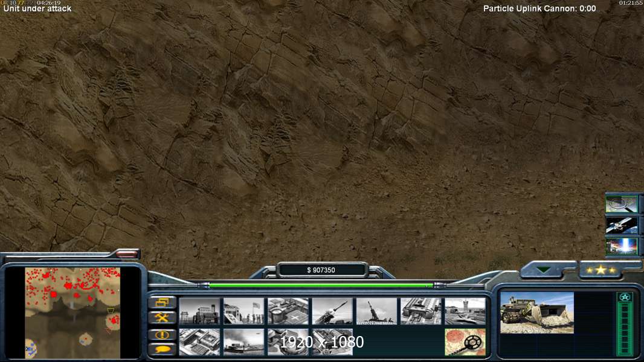Click the circled star rank emblem
This screenshot has height=362, width=644.
click(x=625, y=297)
